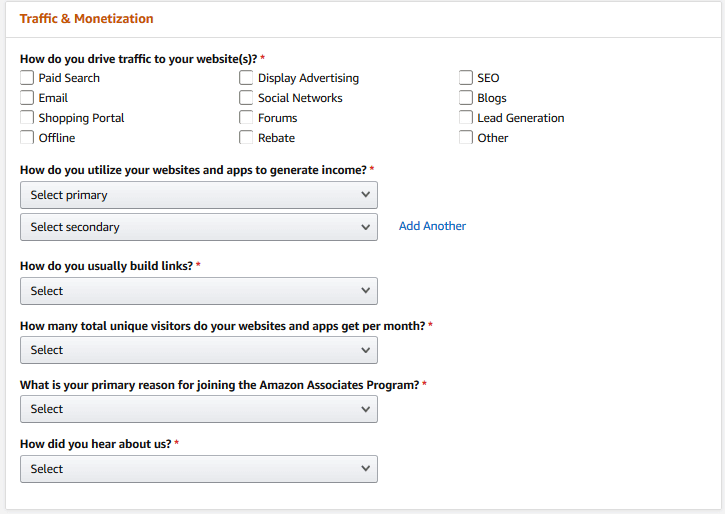The image size is (725, 514).
Task: Expand the Select secondary income dropdown
Action: pyautogui.click(x=199, y=227)
